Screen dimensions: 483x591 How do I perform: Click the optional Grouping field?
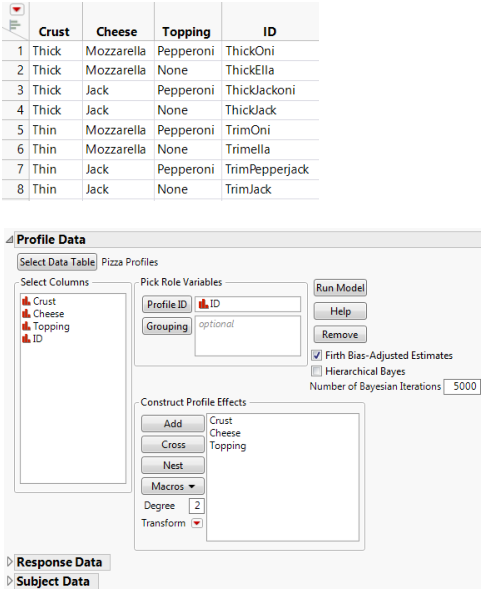[x=248, y=336]
